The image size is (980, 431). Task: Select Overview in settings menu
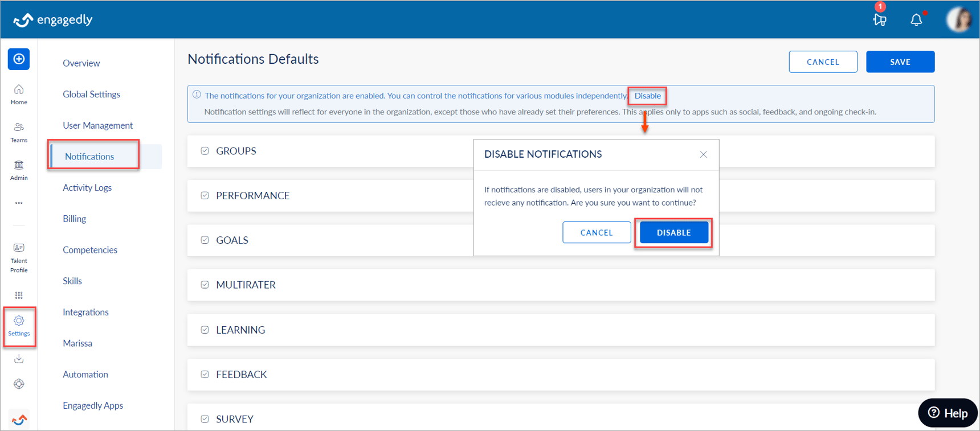(81, 63)
